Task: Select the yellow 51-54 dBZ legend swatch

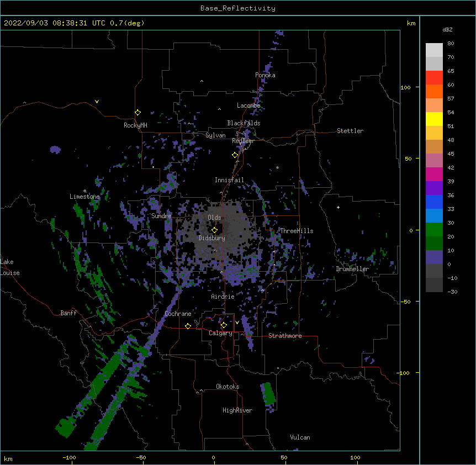Action: (434, 119)
